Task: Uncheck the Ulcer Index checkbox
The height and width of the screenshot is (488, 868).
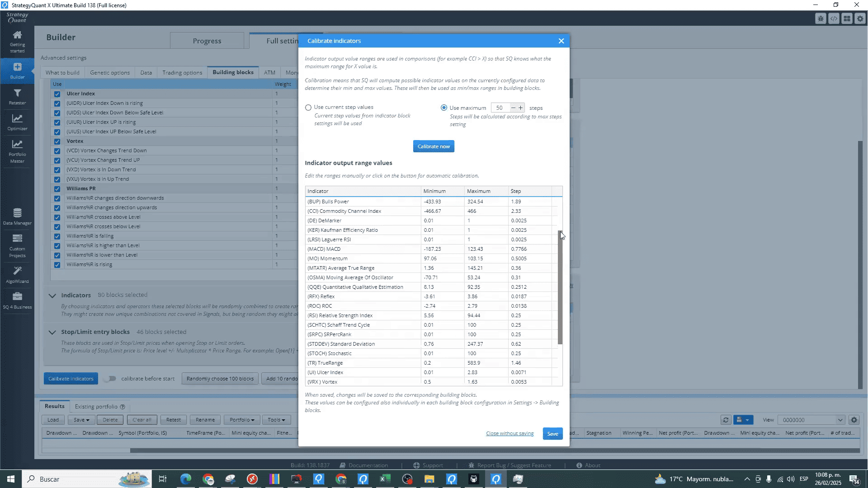Action: click(x=57, y=94)
